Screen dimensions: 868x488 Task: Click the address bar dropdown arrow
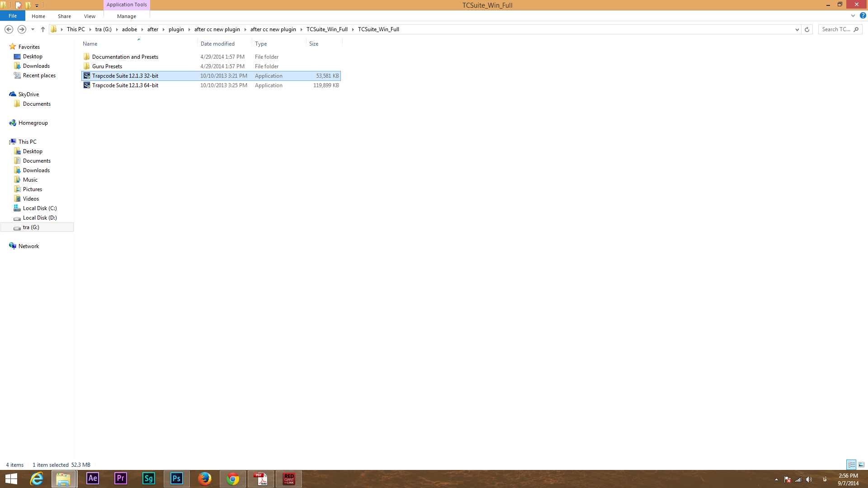click(x=797, y=28)
